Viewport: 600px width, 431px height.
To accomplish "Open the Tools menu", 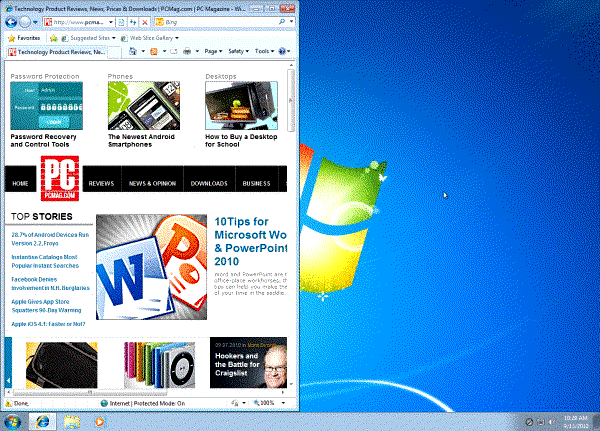I will [264, 51].
